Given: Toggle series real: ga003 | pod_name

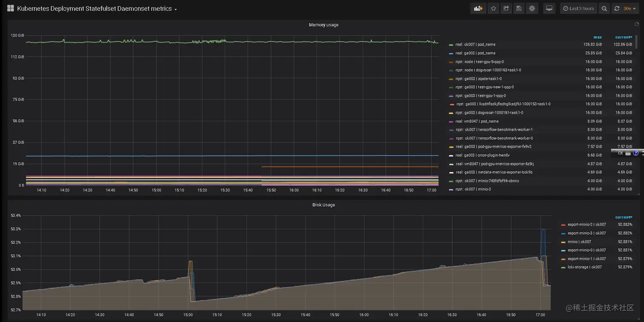Looking at the screenshot, I should pos(475,53).
